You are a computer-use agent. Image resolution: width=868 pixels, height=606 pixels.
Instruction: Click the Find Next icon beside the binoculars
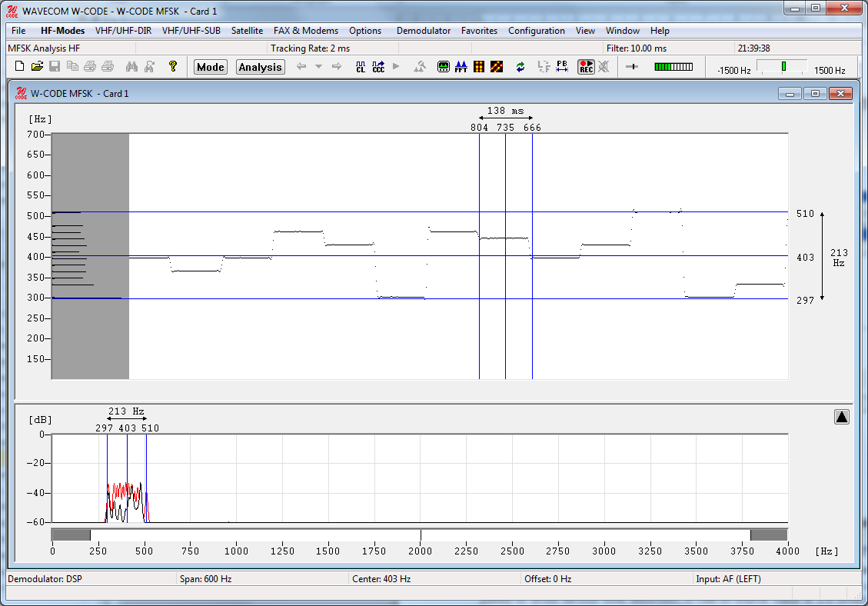[149, 66]
